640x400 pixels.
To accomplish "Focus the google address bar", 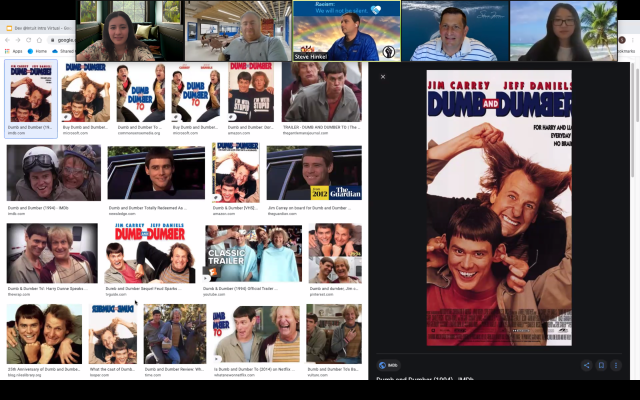I will coord(62,40).
